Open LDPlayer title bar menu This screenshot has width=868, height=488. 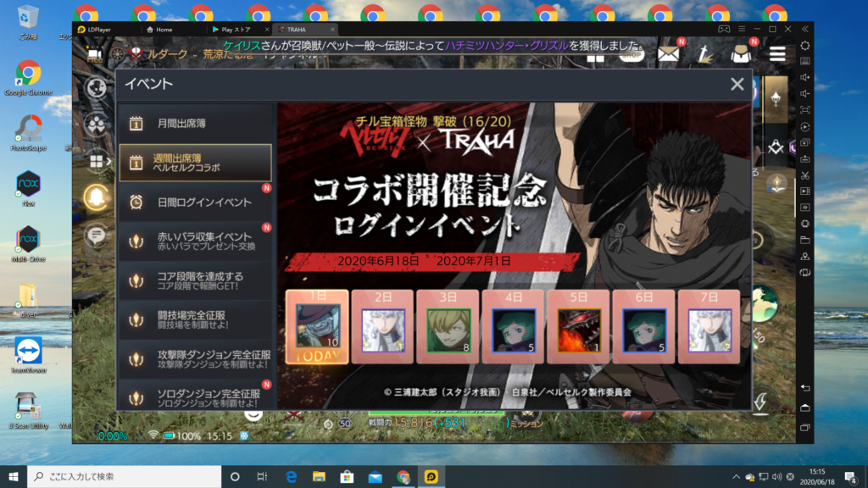[742, 29]
